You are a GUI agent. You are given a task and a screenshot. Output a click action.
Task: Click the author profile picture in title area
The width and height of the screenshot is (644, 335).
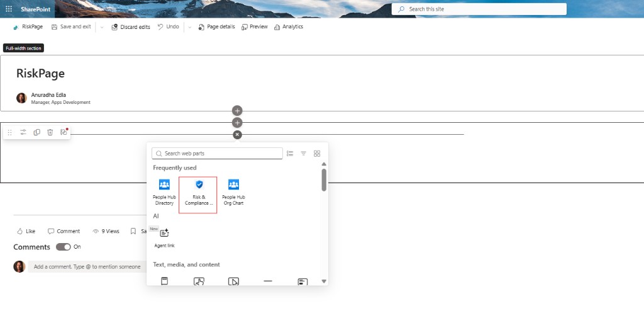21,98
